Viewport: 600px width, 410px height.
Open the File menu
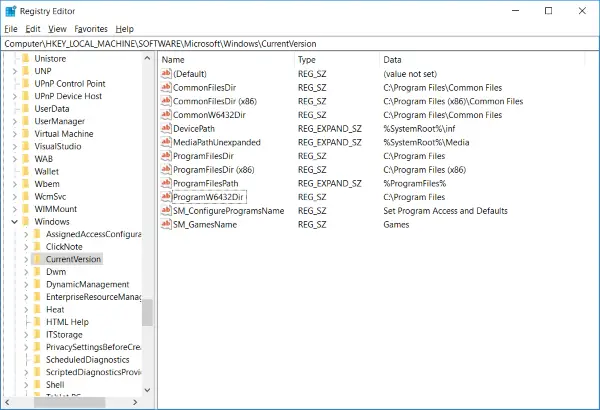click(11, 29)
